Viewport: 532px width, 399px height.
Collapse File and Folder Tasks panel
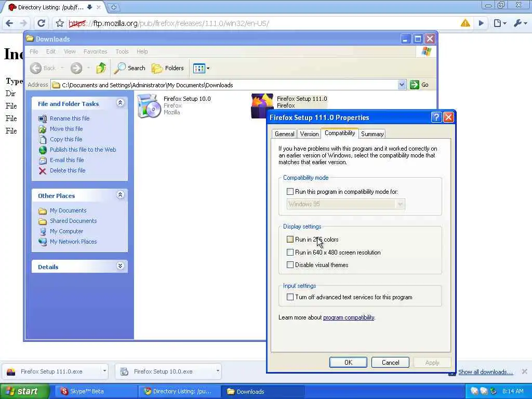pos(120,103)
